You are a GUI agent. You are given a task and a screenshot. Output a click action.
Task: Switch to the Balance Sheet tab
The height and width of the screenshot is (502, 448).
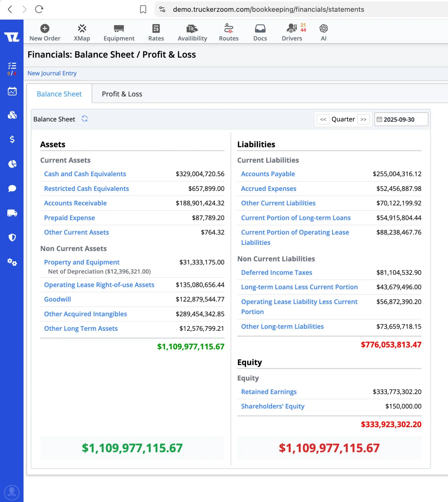[x=59, y=94]
